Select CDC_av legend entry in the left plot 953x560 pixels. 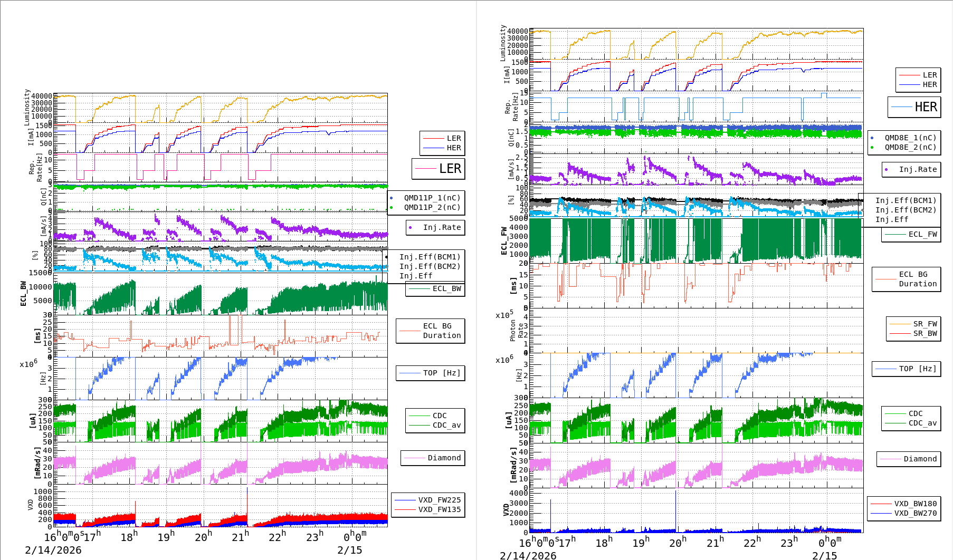pos(446,425)
